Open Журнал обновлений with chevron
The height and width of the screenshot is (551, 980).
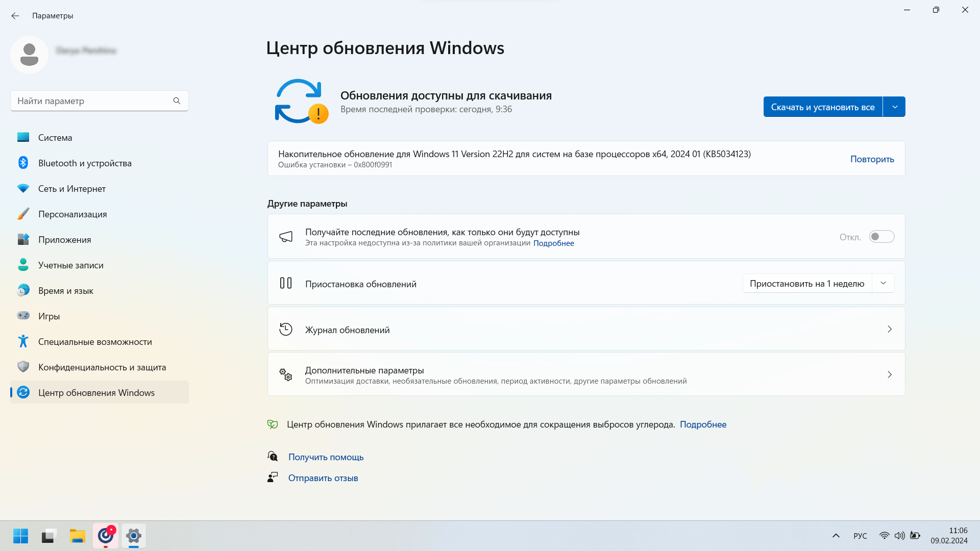(889, 329)
